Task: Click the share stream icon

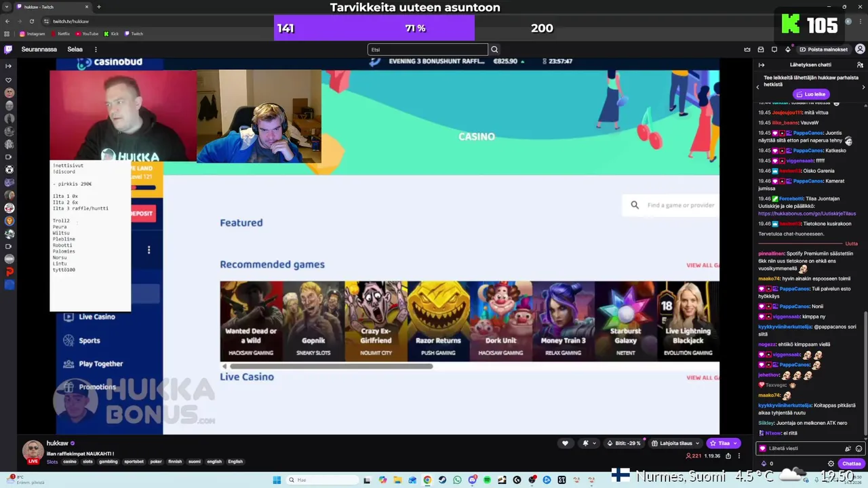Action: pos(729,456)
